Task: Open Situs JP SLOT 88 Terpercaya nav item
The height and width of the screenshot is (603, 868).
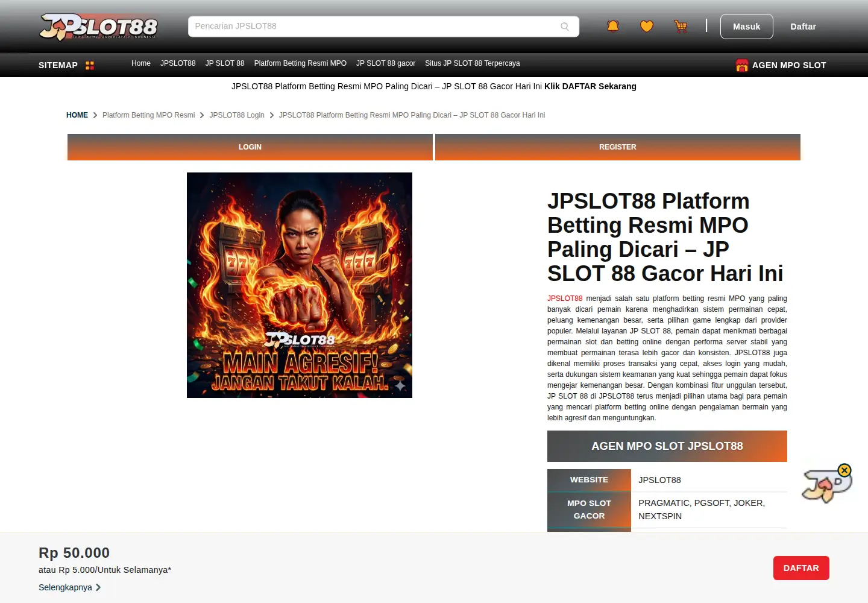Action: point(473,63)
